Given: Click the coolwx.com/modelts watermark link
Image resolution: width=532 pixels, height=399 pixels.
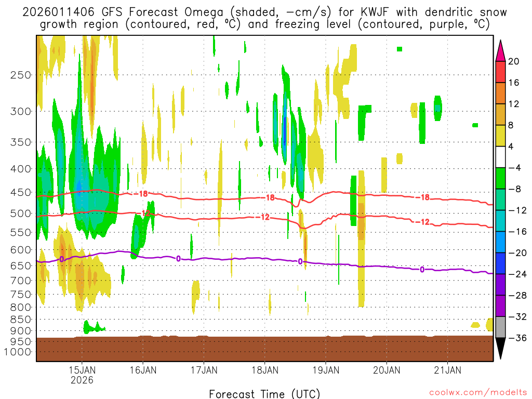Looking at the screenshot, I should (478, 392).
